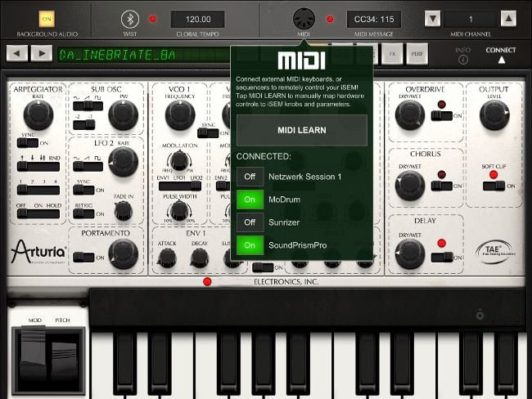Open the MIDI connector icon

(x=304, y=19)
